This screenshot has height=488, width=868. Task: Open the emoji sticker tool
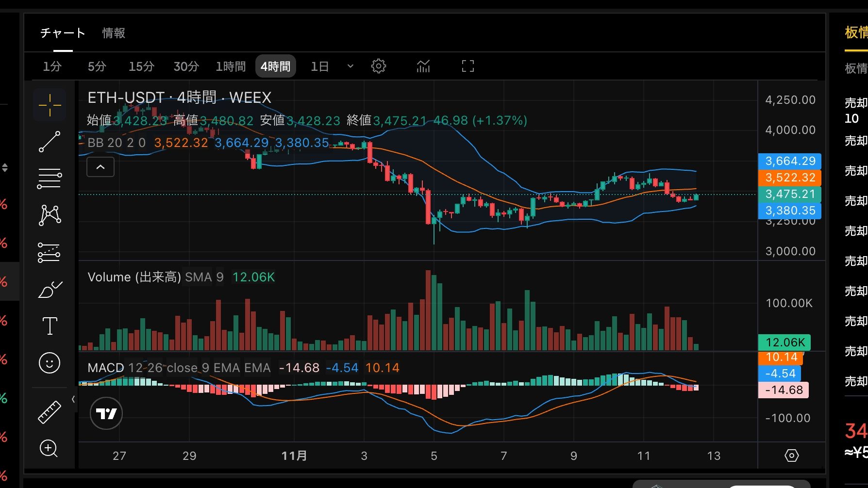click(50, 363)
